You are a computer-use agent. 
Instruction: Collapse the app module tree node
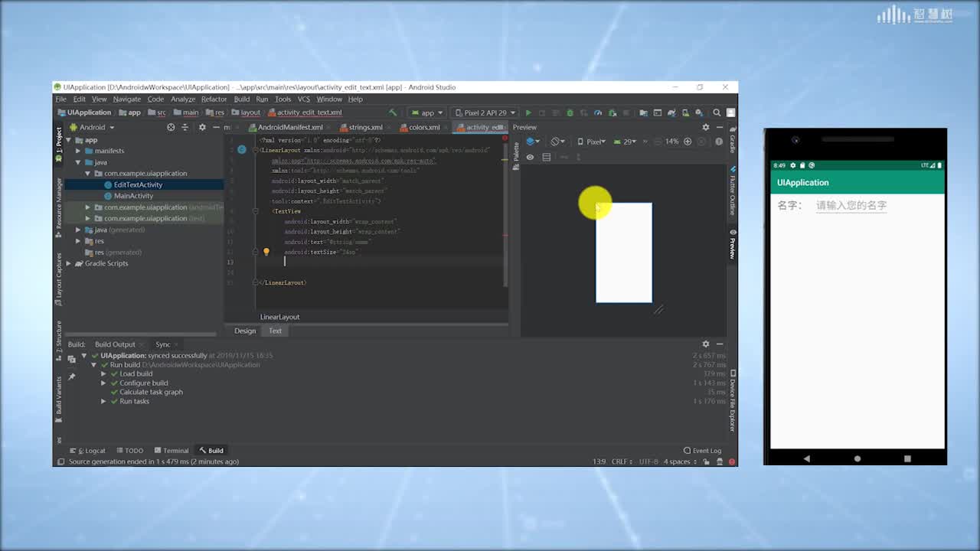(x=68, y=140)
